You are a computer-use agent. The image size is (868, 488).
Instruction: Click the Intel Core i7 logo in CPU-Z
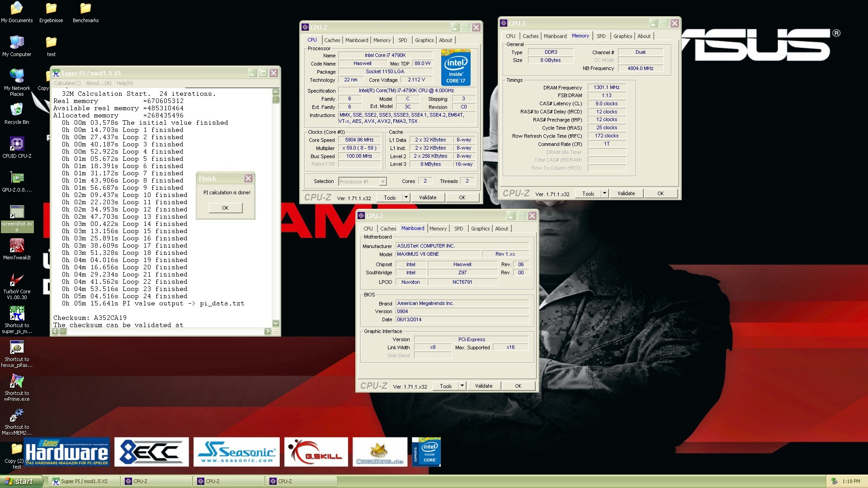point(456,67)
